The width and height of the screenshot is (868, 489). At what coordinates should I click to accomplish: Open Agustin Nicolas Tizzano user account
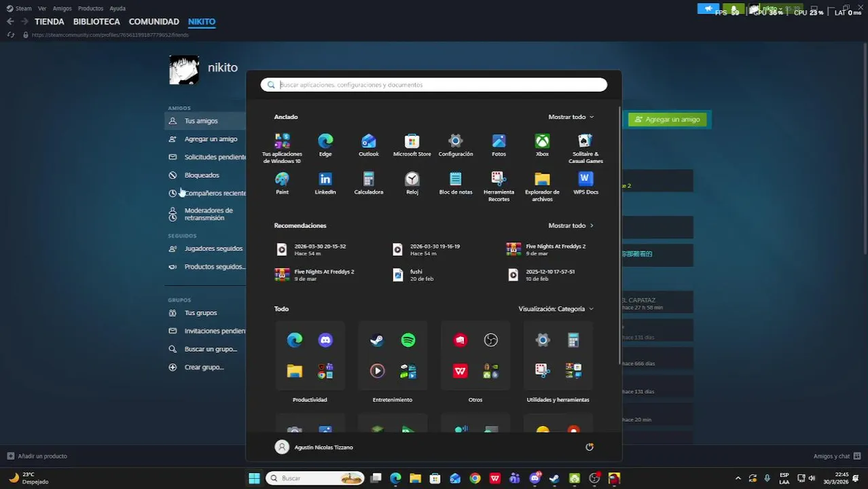(x=314, y=447)
